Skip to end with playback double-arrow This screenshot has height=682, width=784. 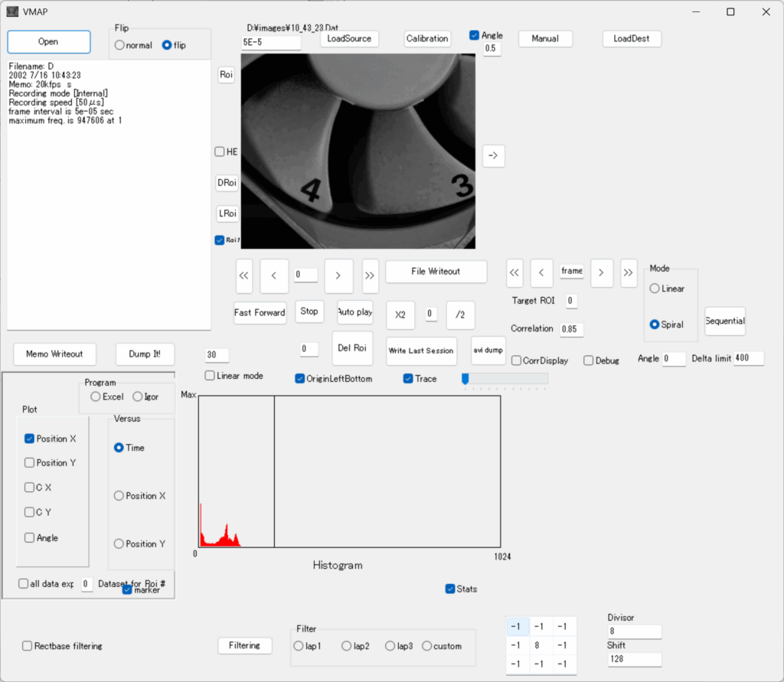(x=370, y=276)
